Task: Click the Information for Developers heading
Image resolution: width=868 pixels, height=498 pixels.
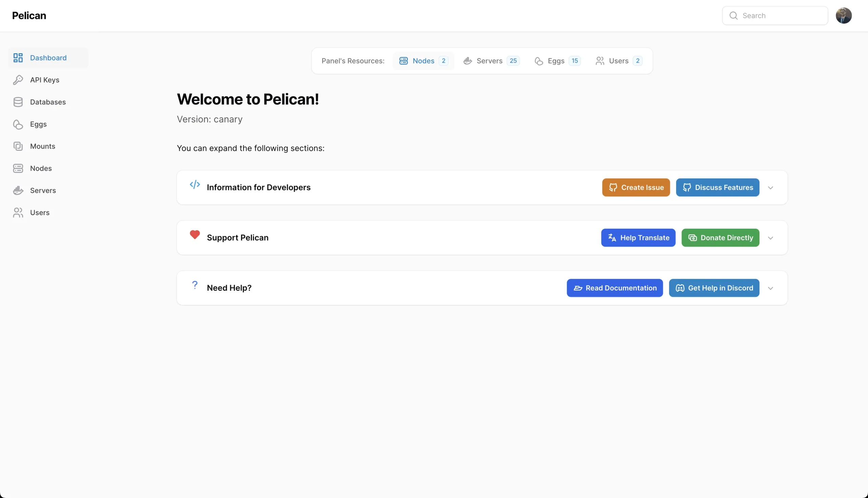Action: (x=258, y=188)
